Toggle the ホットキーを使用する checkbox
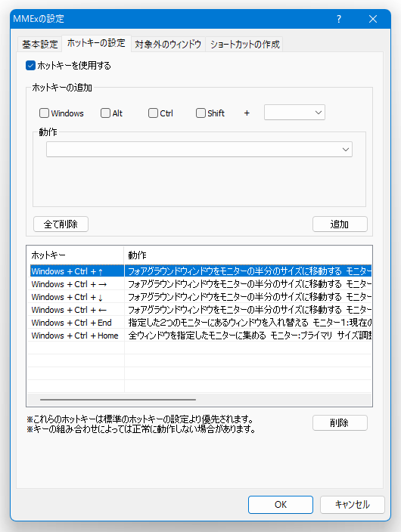Viewport: 401px width, 532px height. click(x=68, y=66)
